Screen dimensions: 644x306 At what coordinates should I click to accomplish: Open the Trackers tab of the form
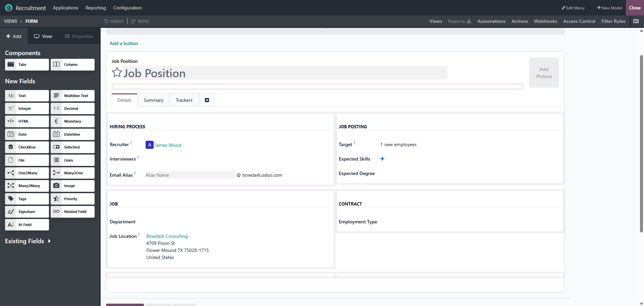184,100
